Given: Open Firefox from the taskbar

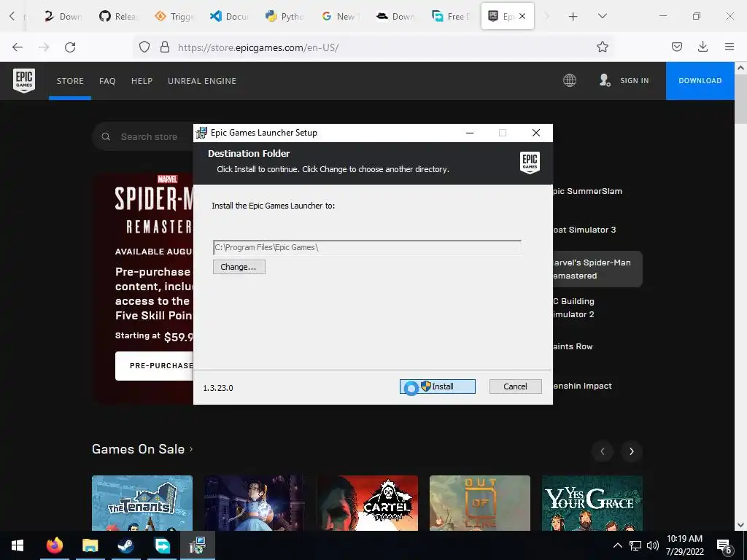Looking at the screenshot, I should [x=54, y=545].
